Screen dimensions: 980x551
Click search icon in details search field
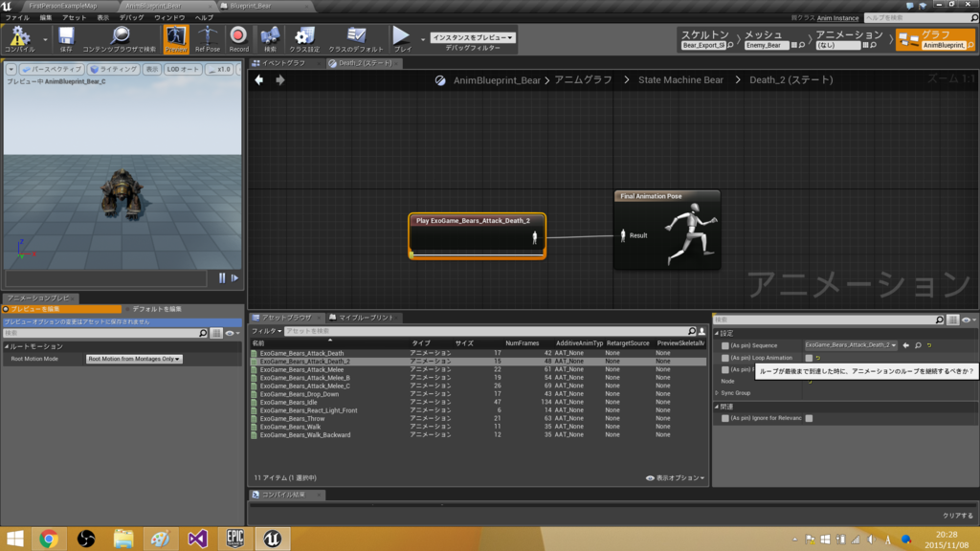pyautogui.click(x=939, y=320)
